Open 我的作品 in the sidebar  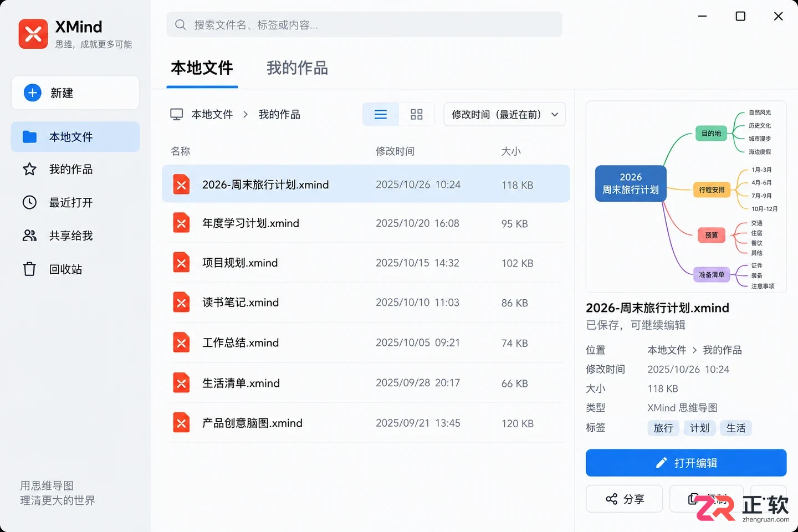coord(75,169)
